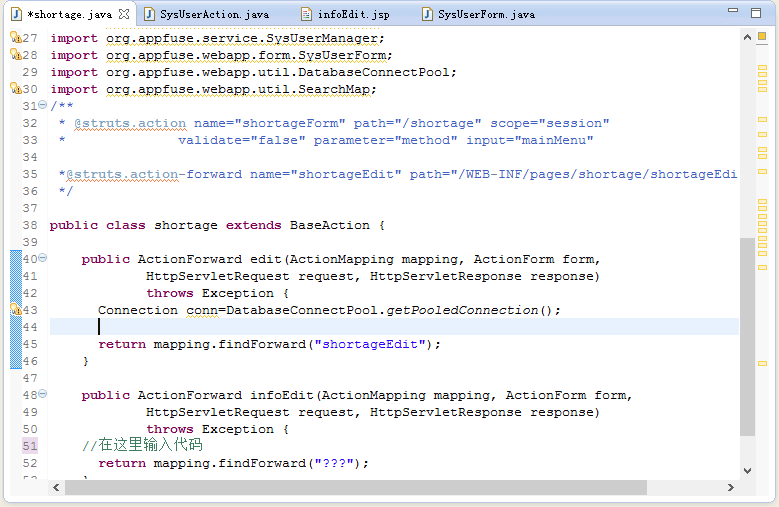Click the Java file icon on SysUserForm.java tab

pyautogui.click(x=427, y=14)
